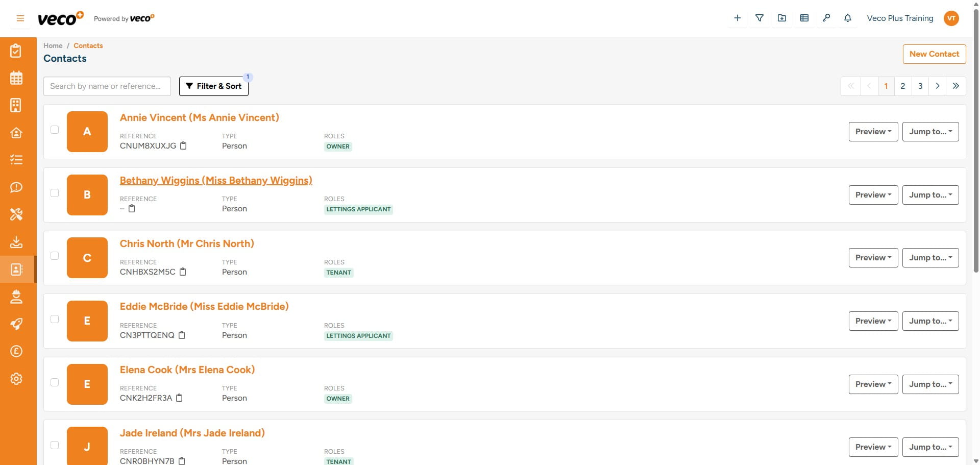
Task: Copy Annie Vincent's reference to clipboard
Action: [183, 146]
